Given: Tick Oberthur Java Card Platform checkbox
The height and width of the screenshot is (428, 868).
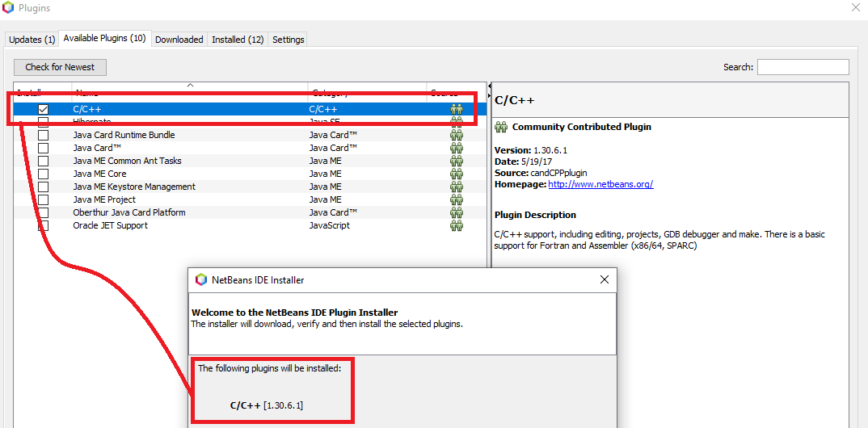Looking at the screenshot, I should coord(43,213).
